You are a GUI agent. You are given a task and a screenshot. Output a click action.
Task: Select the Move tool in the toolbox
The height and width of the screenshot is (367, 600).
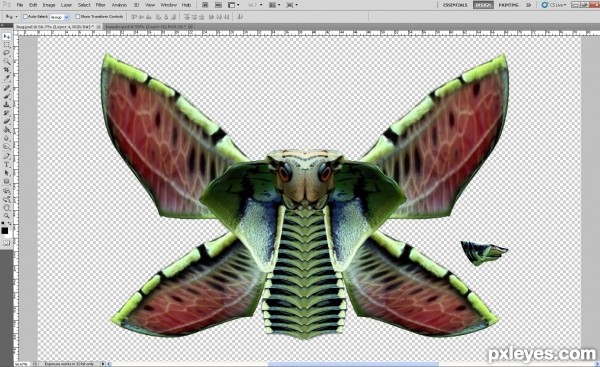[7, 37]
